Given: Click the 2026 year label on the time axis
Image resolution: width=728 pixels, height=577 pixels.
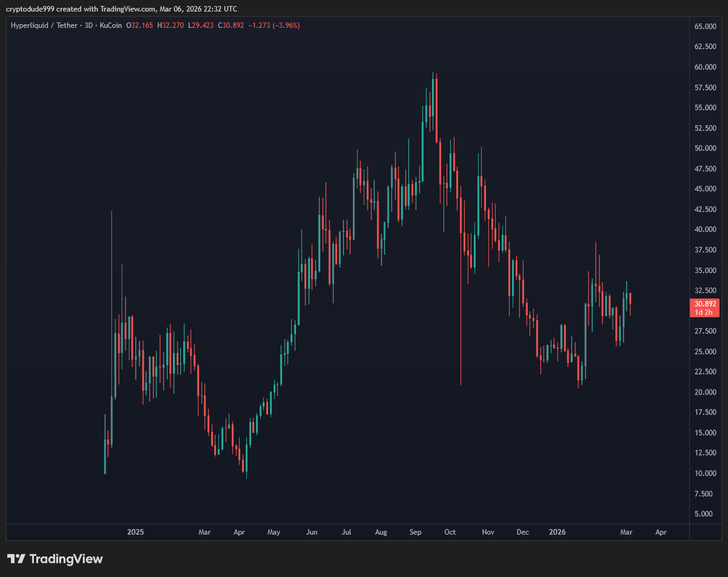Looking at the screenshot, I should click(x=557, y=532).
